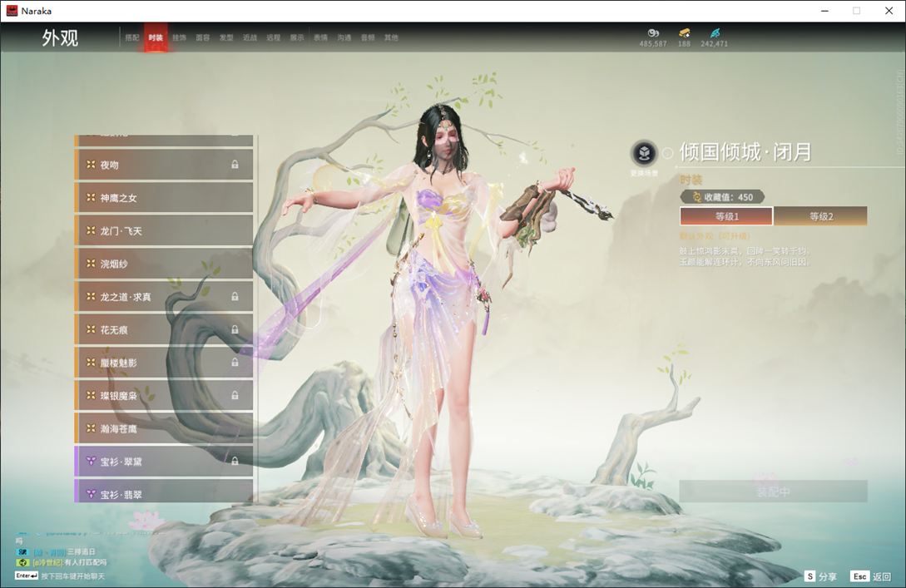Choose the 花无痕 outfit row
The height and width of the screenshot is (588, 906).
coord(164,329)
